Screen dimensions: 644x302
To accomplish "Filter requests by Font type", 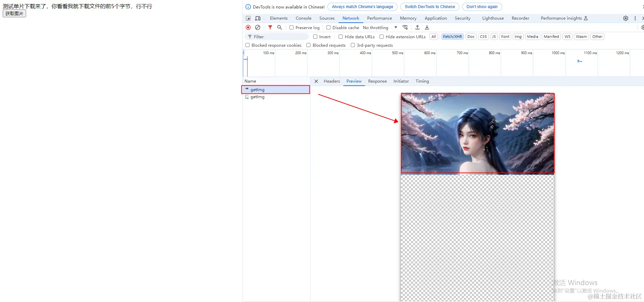I will [x=505, y=37].
